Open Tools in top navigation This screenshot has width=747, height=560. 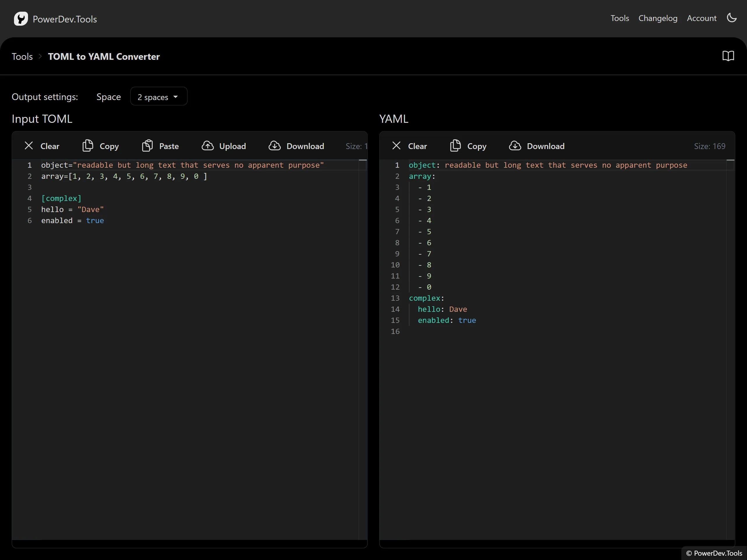click(x=619, y=18)
